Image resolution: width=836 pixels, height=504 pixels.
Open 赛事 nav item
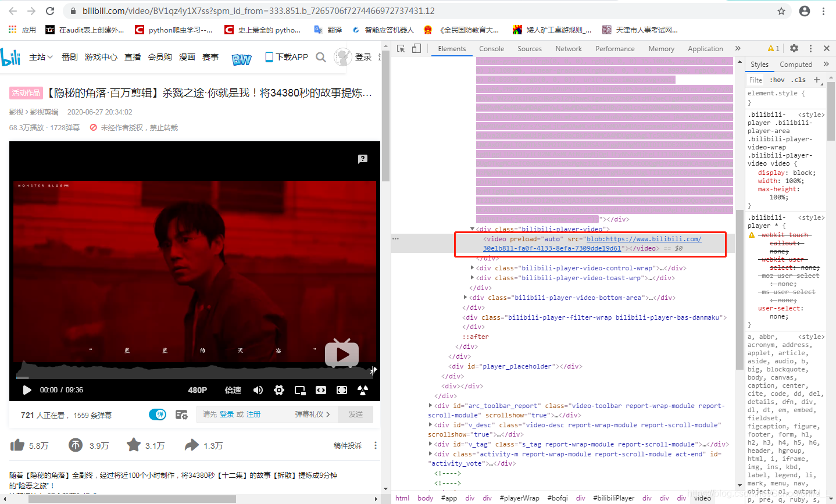210,57
